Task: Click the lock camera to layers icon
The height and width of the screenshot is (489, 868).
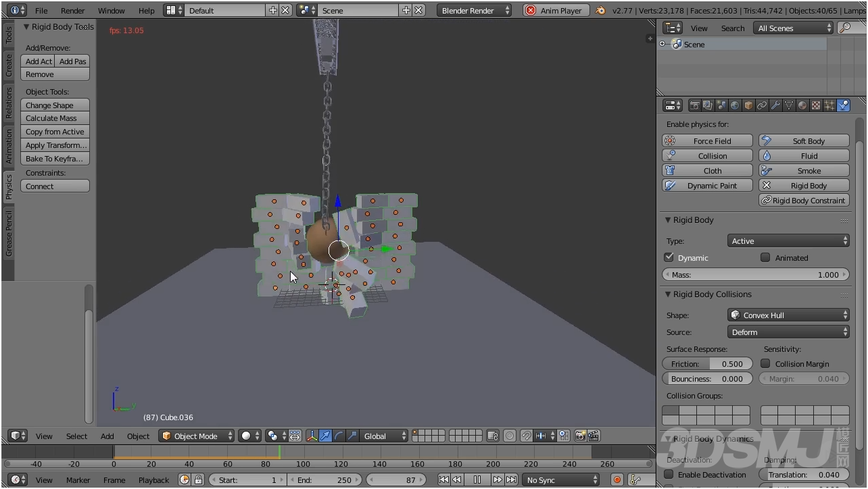Action: 493,436
